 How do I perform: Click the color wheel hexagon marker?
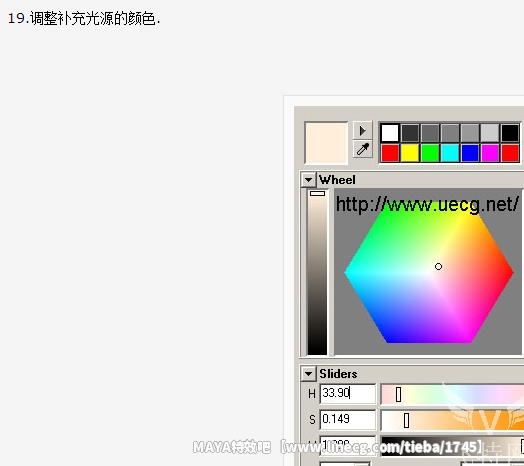coord(438,266)
